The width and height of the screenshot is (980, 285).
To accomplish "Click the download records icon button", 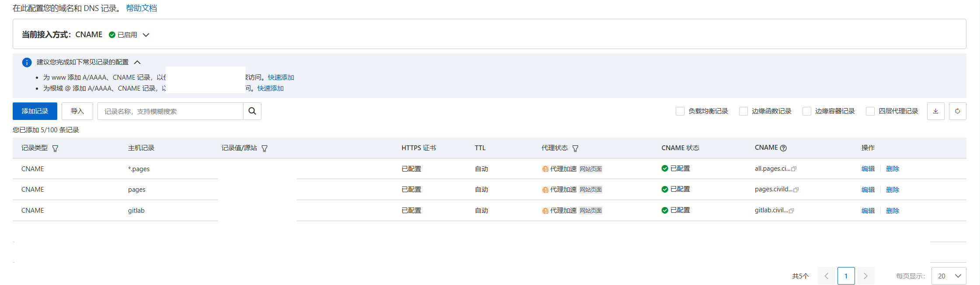I will point(935,111).
